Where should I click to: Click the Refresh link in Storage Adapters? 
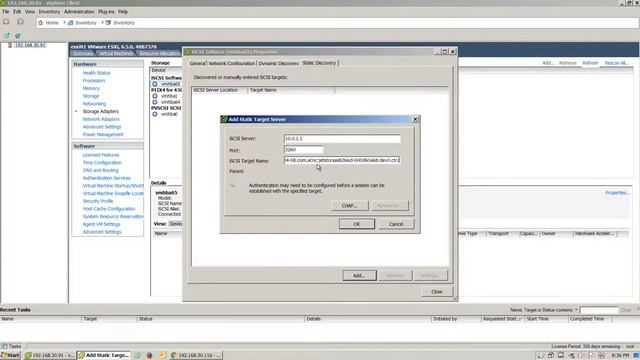(590, 63)
